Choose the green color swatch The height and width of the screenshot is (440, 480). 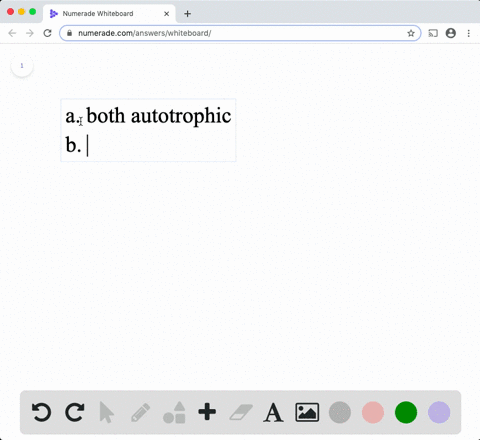[406, 412]
